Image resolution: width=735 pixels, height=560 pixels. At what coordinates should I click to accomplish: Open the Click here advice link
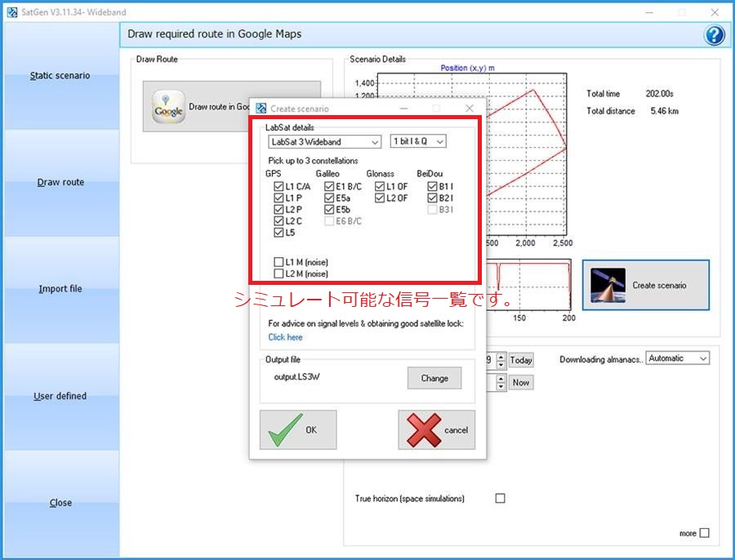click(285, 337)
